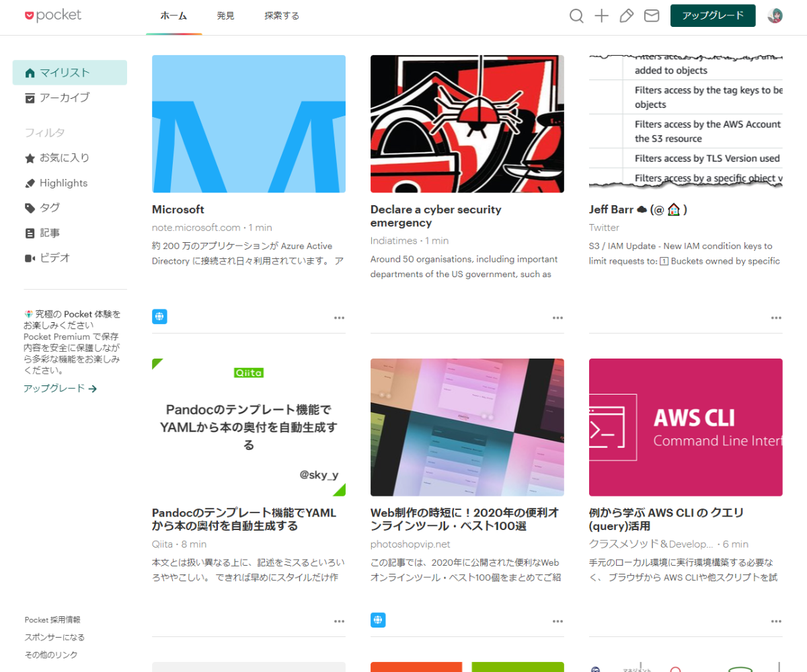
Task: Open the Jeff Barr tweet title
Action: pos(638,210)
